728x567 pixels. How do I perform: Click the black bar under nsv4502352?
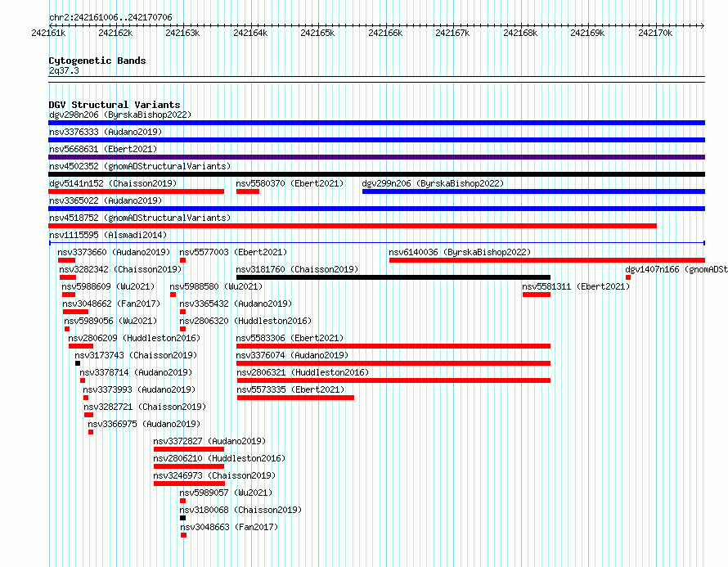pos(376,174)
